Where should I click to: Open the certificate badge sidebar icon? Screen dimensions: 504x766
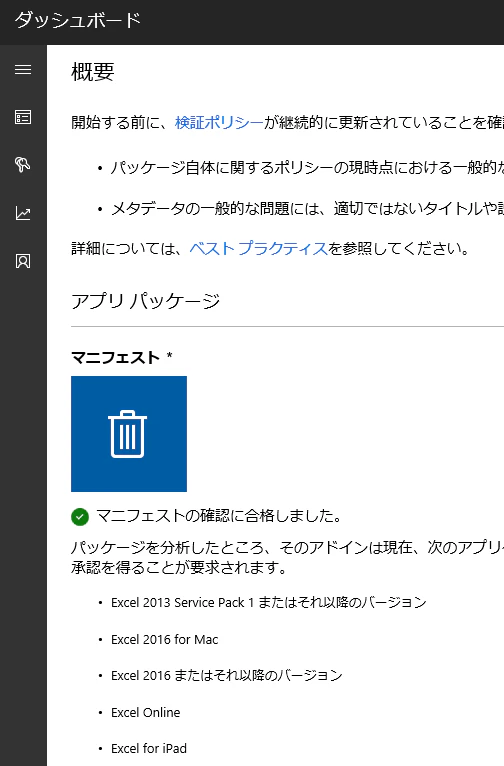[23, 261]
